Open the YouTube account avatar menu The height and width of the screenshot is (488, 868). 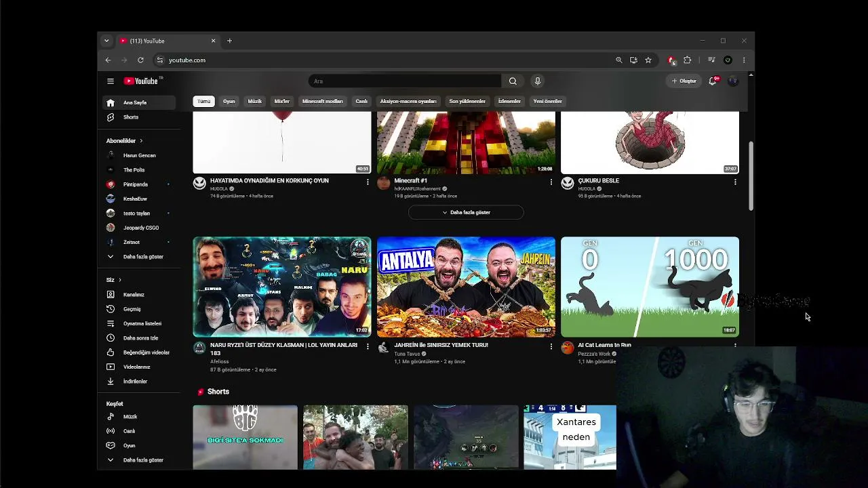click(732, 81)
